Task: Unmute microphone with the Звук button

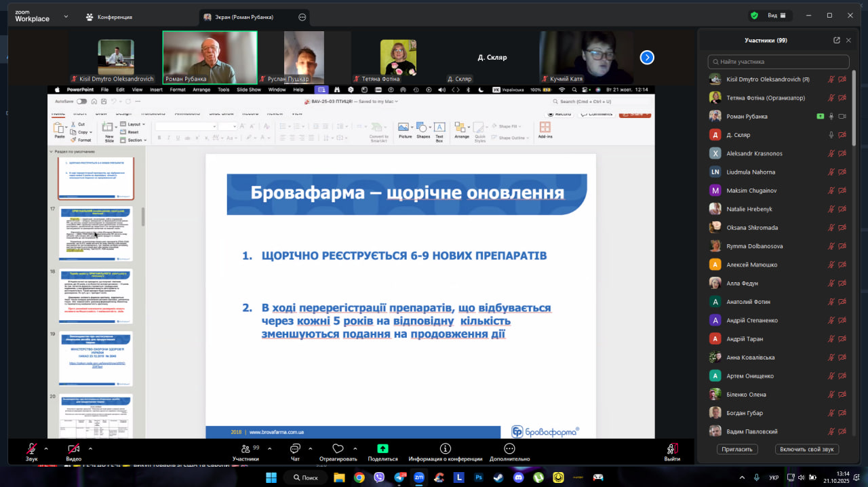Action: pos(32,449)
